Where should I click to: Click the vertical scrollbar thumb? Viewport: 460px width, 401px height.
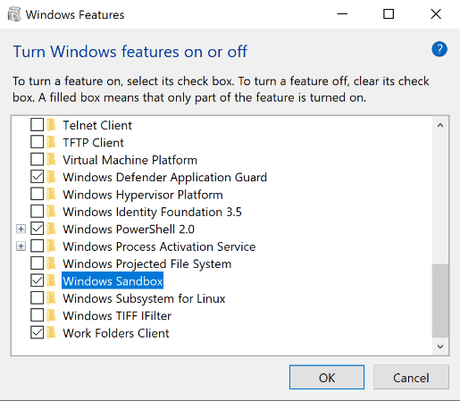click(x=440, y=301)
